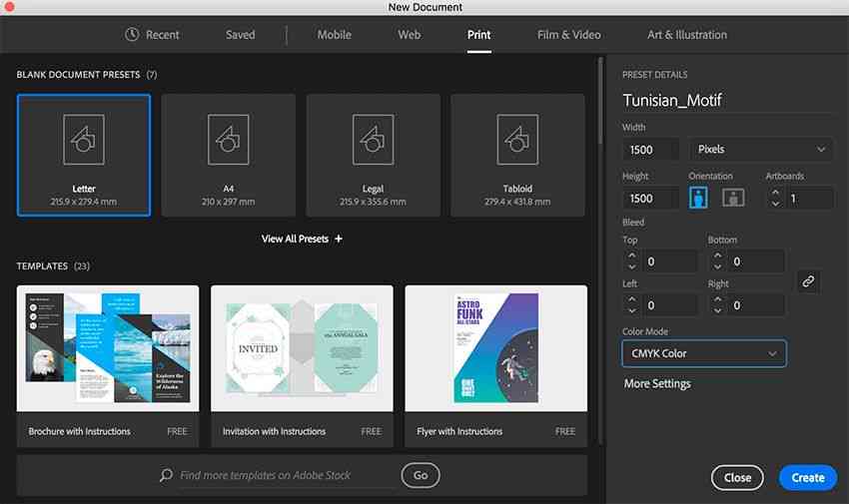Click the Right bleed field
This screenshot has height=504, width=849.
[756, 305]
